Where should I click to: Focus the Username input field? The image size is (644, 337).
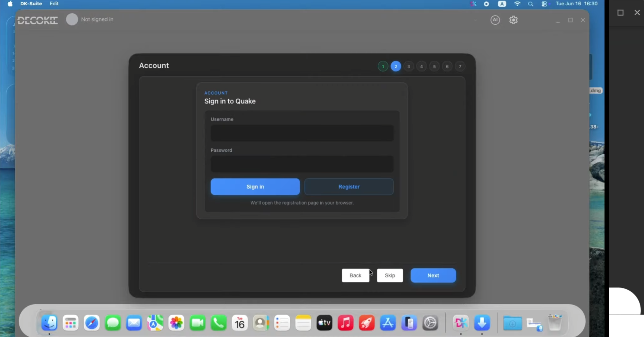coord(302,133)
